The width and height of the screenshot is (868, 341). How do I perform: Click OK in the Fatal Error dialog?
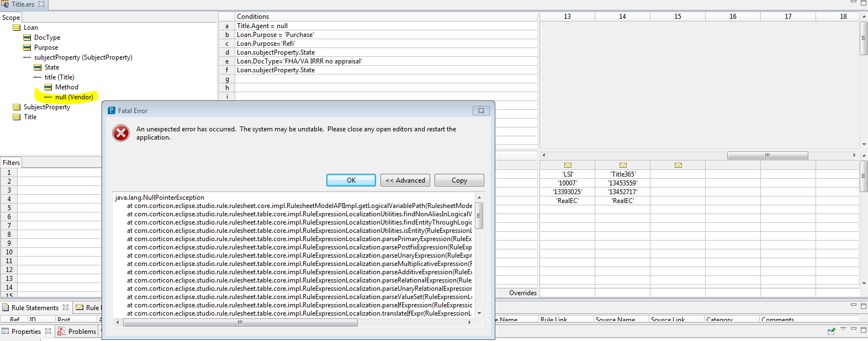pyautogui.click(x=351, y=180)
